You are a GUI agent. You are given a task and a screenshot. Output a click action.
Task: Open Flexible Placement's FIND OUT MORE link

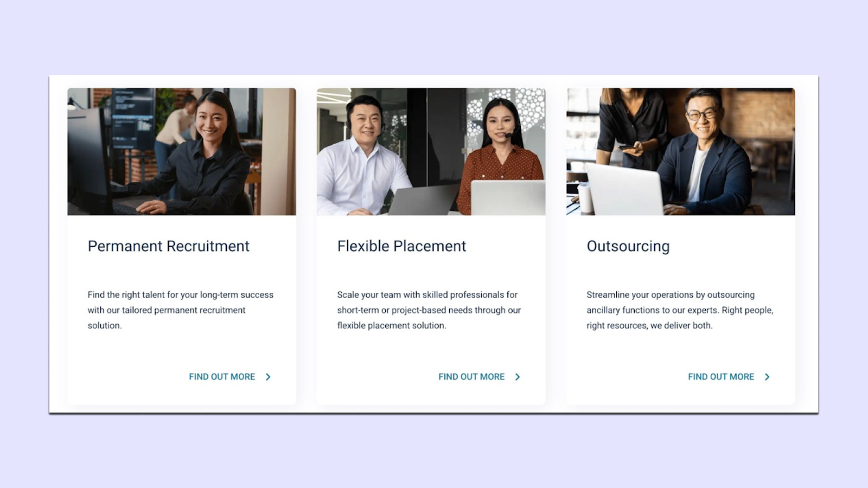tap(471, 377)
